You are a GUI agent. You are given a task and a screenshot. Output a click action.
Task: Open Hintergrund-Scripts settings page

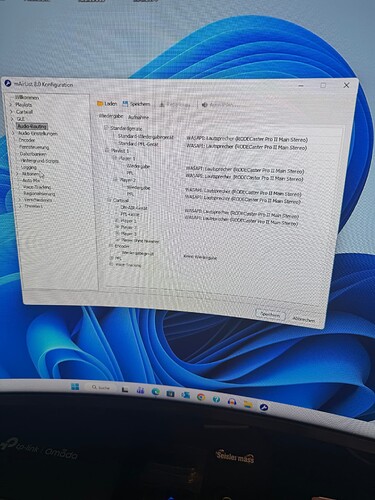pyautogui.click(x=40, y=161)
